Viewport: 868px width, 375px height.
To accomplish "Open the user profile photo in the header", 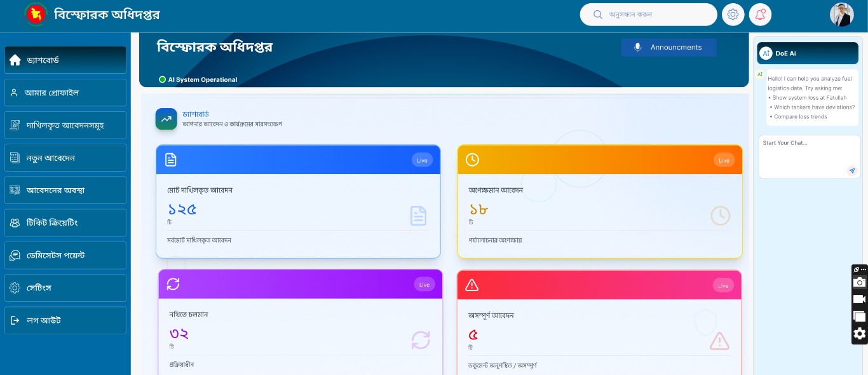I will point(842,15).
